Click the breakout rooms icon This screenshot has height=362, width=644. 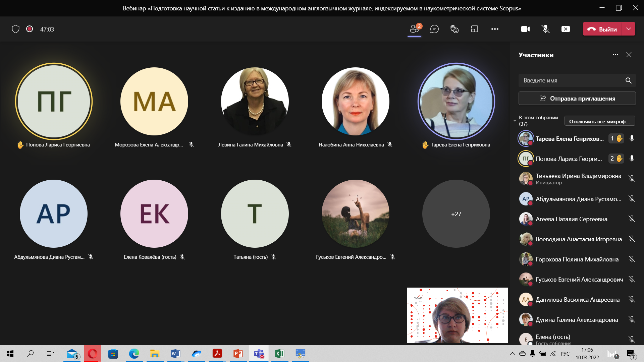475,29
